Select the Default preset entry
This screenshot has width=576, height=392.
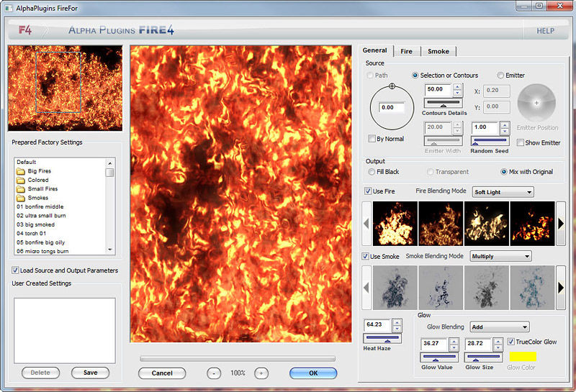[27, 163]
